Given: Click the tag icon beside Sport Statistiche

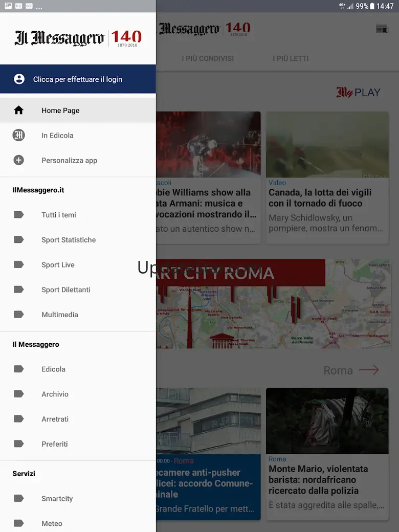Looking at the screenshot, I should pyautogui.click(x=18, y=239).
